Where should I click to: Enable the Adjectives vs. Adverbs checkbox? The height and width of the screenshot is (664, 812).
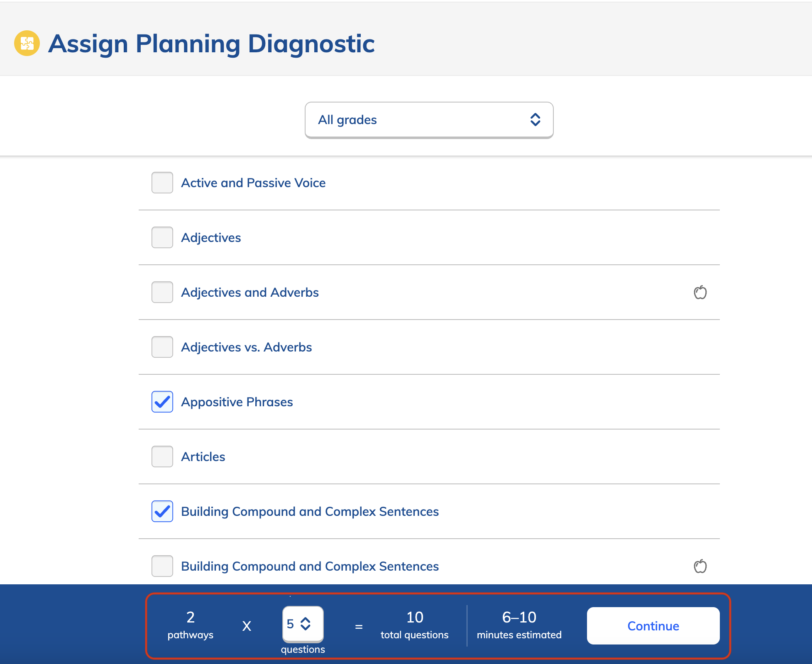tap(162, 347)
